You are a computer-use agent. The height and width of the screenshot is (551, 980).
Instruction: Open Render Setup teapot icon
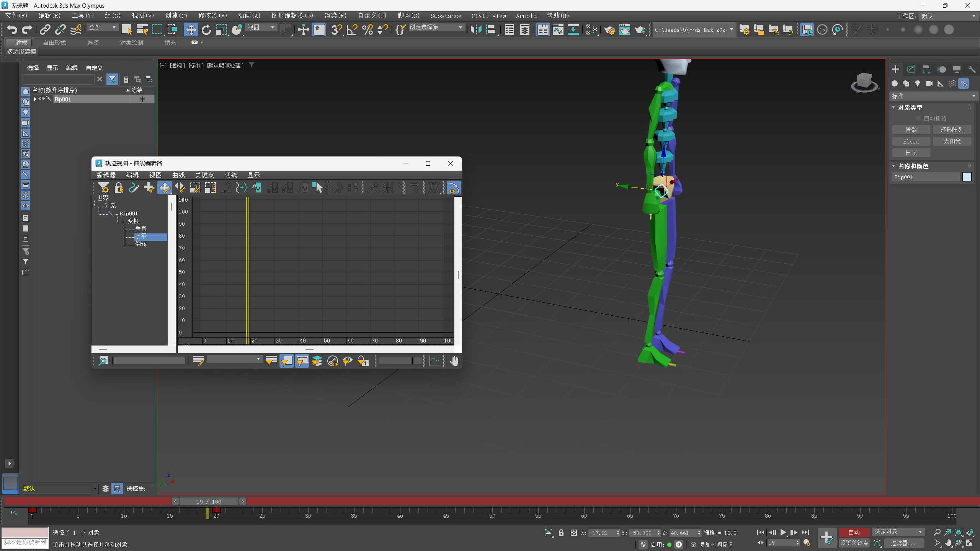tap(609, 29)
